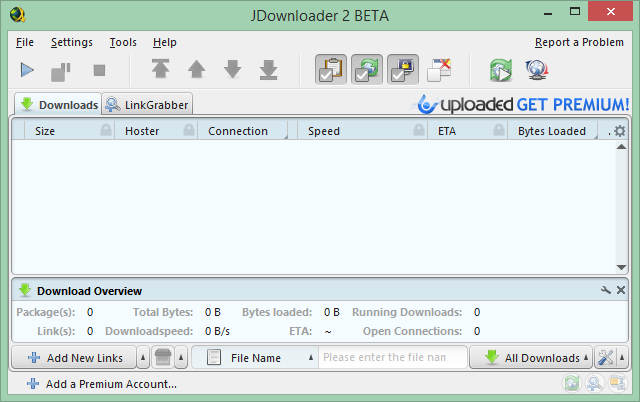The width and height of the screenshot is (640, 402).
Task: Click the reconnect status icon in status bar
Action: tap(571, 383)
